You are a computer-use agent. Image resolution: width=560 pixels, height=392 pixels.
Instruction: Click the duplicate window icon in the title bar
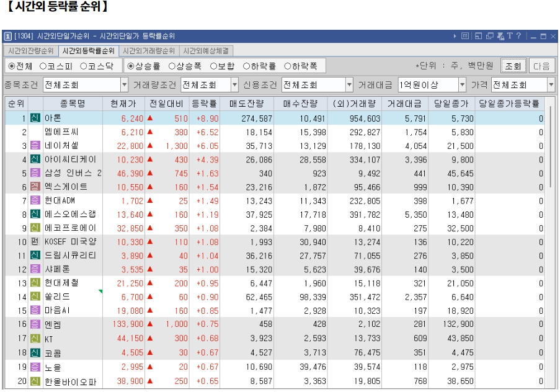(x=490, y=36)
